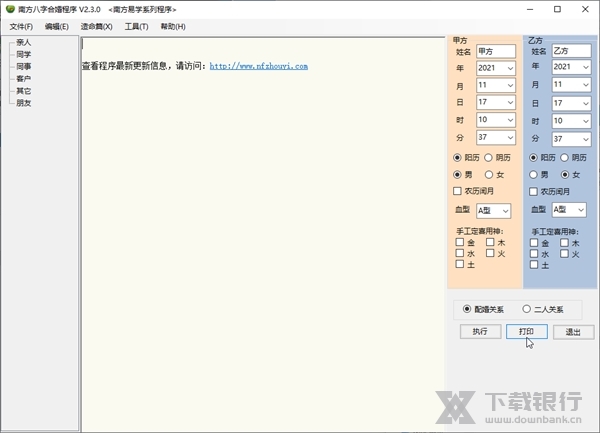Viewport: 600px width, 433px height.
Task: Select the 二人关系 radio option
Action: 527,309
